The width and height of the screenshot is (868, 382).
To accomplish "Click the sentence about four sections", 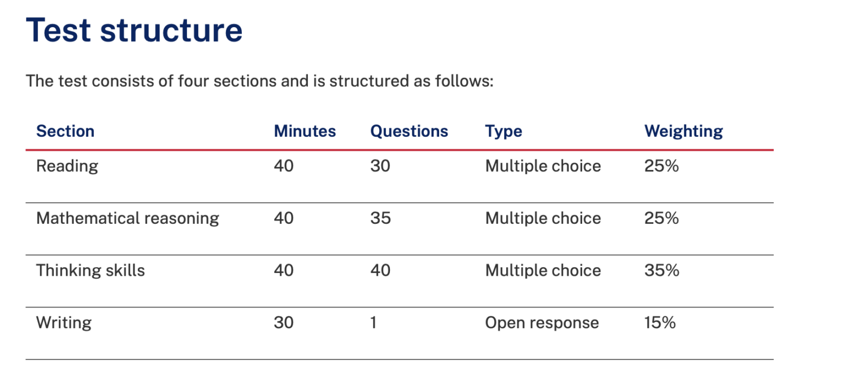I will click(x=260, y=81).
